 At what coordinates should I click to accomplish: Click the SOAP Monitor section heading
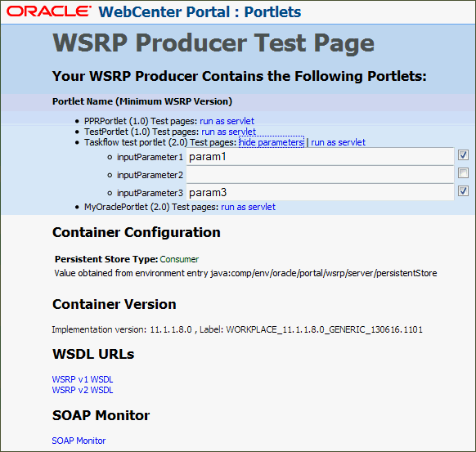pyautogui.click(x=101, y=415)
